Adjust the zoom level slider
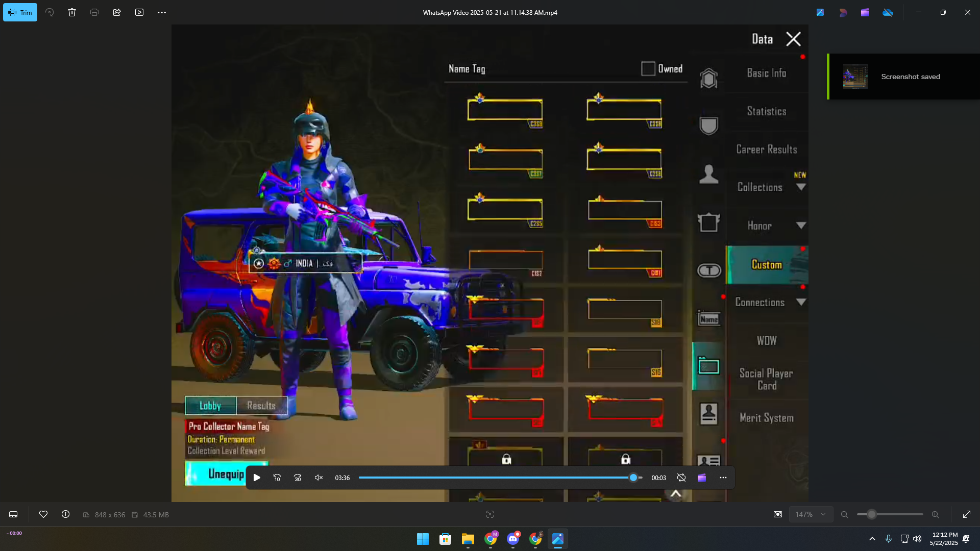The width and height of the screenshot is (980, 551). pos(872,515)
